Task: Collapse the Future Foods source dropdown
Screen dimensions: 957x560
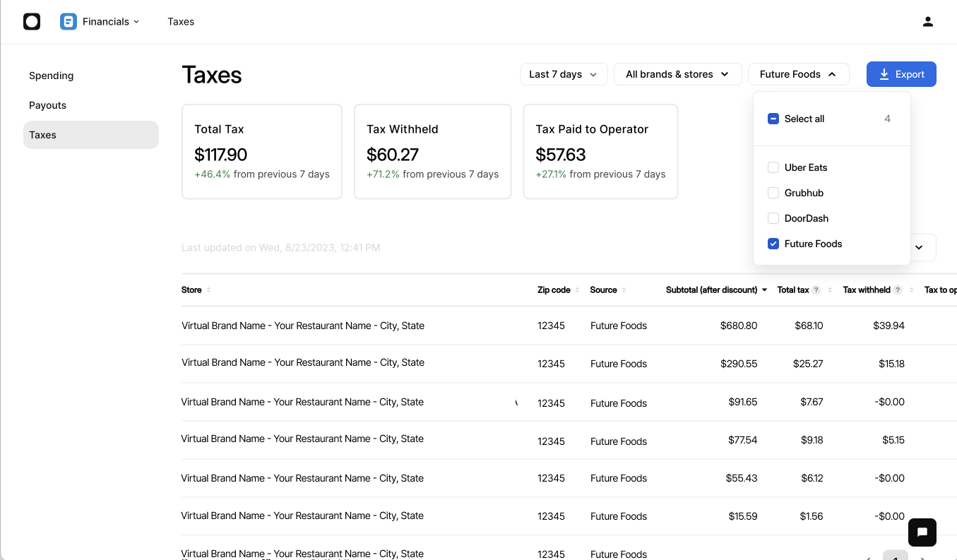Action: (x=798, y=74)
